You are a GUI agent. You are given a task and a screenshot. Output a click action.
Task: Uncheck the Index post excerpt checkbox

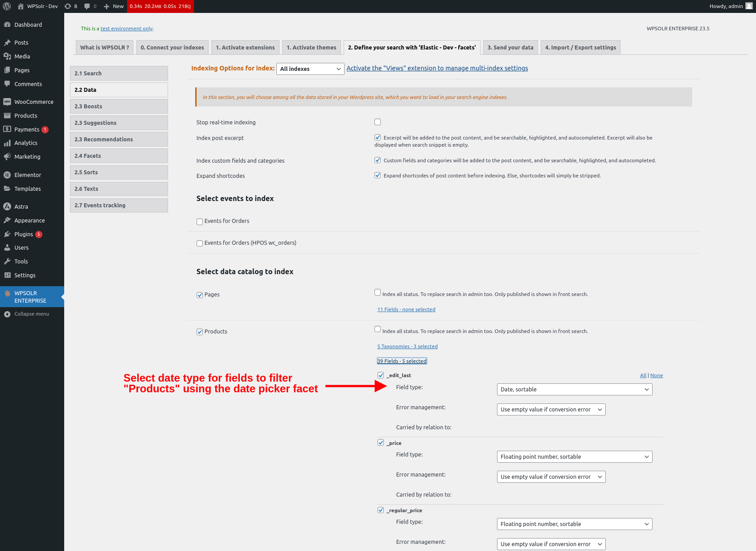coord(378,137)
